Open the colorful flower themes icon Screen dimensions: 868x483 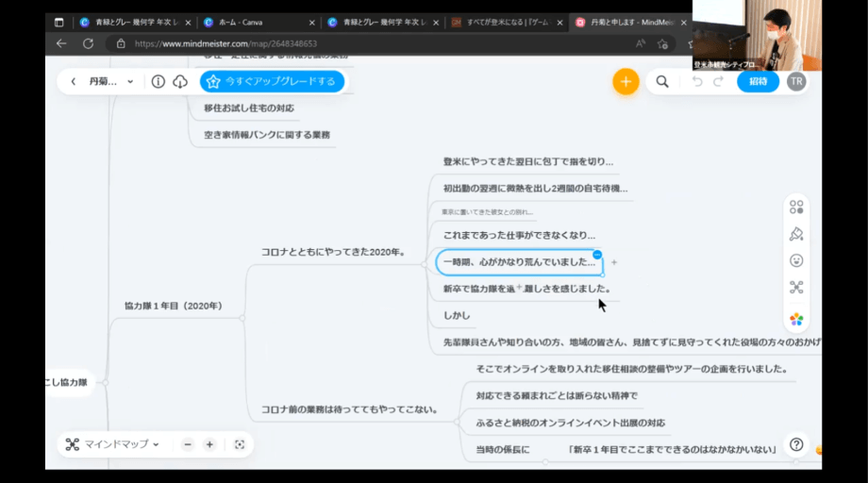tap(796, 319)
